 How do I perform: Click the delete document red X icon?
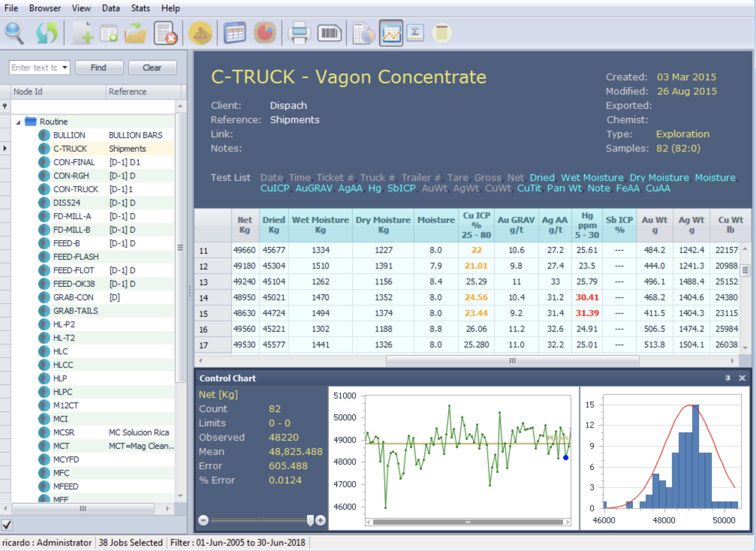point(165,33)
